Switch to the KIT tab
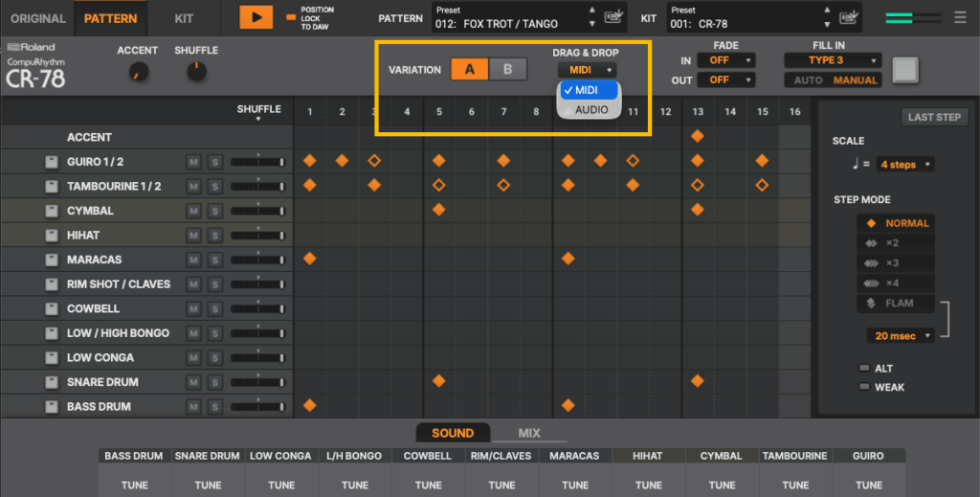 click(x=184, y=18)
